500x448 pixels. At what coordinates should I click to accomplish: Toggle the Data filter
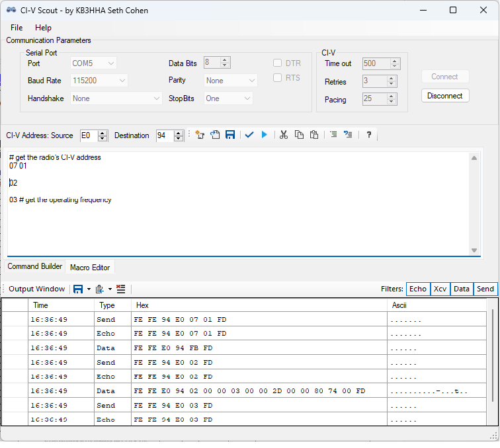462,289
